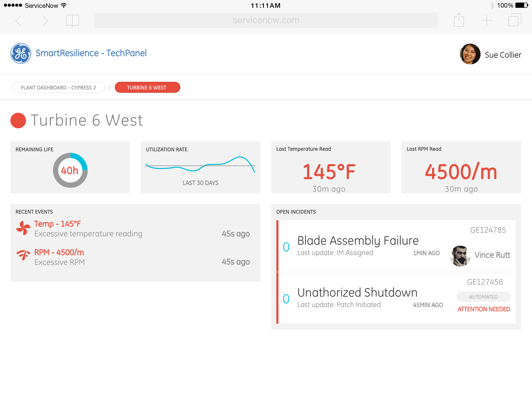Screen dimensions: 532x399
Task: Add new tab with plus icon
Action: click(487, 20)
